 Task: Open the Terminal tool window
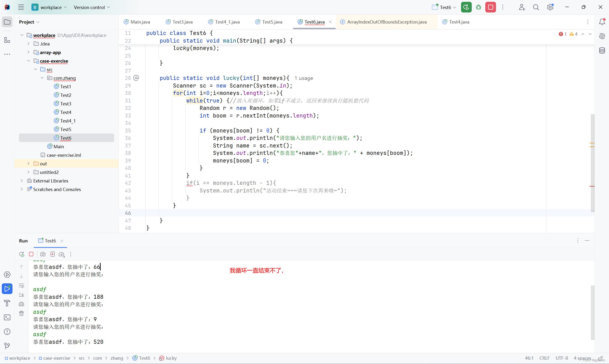pyautogui.click(x=7, y=317)
